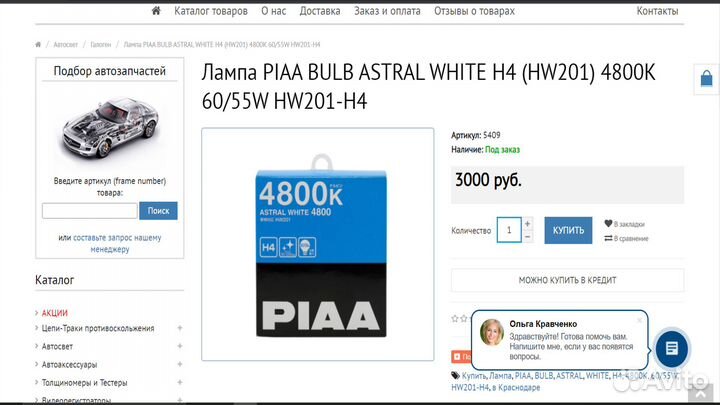This screenshot has height=405, width=720.
Task: Click the back-to-top arrow button
Action: pos(701,395)
